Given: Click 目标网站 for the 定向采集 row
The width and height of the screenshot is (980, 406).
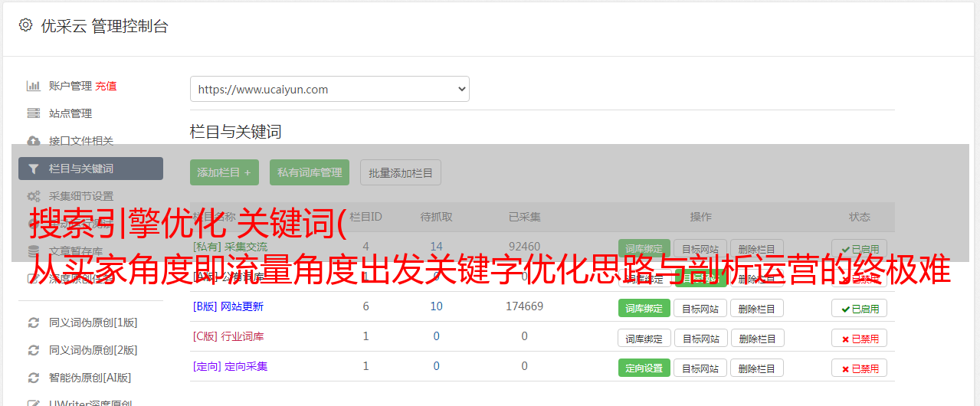Looking at the screenshot, I should pos(700,368).
